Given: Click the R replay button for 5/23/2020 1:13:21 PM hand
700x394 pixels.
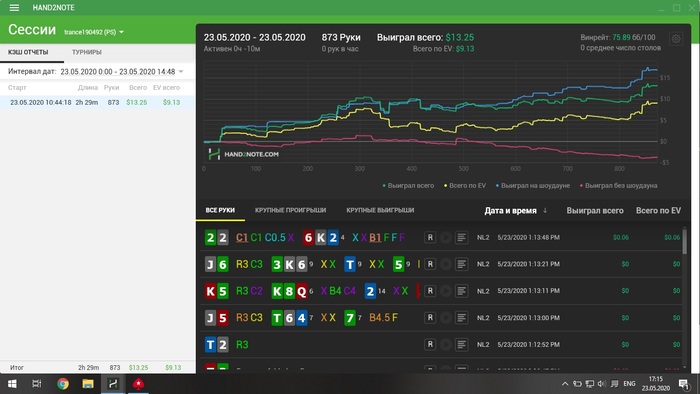Looking at the screenshot, I should (x=430, y=264).
